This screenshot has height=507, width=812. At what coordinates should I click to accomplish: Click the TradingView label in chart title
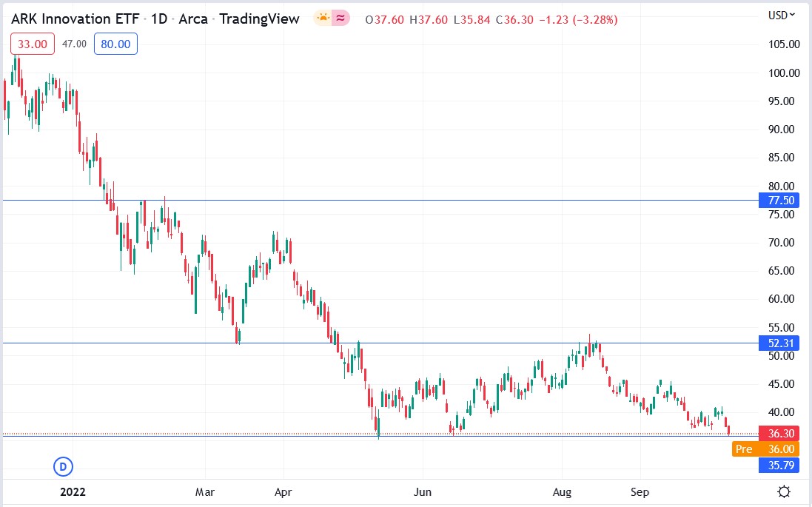point(260,19)
